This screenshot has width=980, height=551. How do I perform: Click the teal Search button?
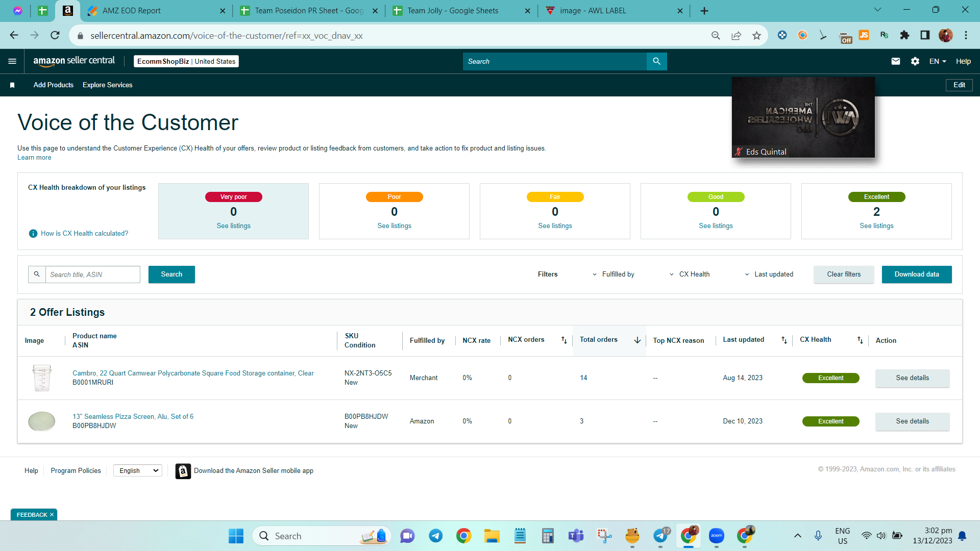coord(171,274)
